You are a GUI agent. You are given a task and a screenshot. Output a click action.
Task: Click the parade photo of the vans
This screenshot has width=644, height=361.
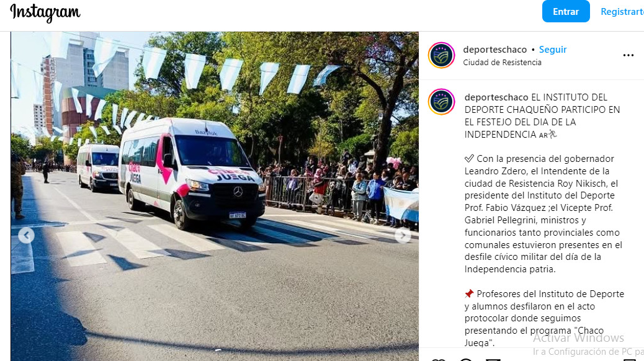point(215,196)
